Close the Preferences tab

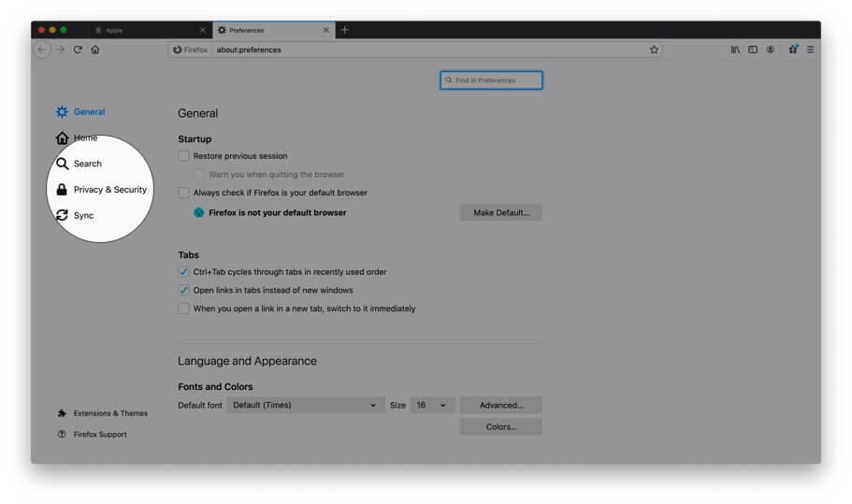(x=325, y=31)
